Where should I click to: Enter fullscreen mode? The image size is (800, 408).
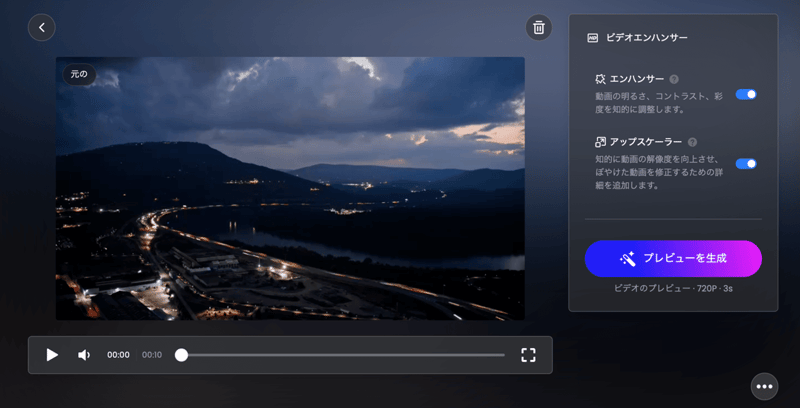528,355
